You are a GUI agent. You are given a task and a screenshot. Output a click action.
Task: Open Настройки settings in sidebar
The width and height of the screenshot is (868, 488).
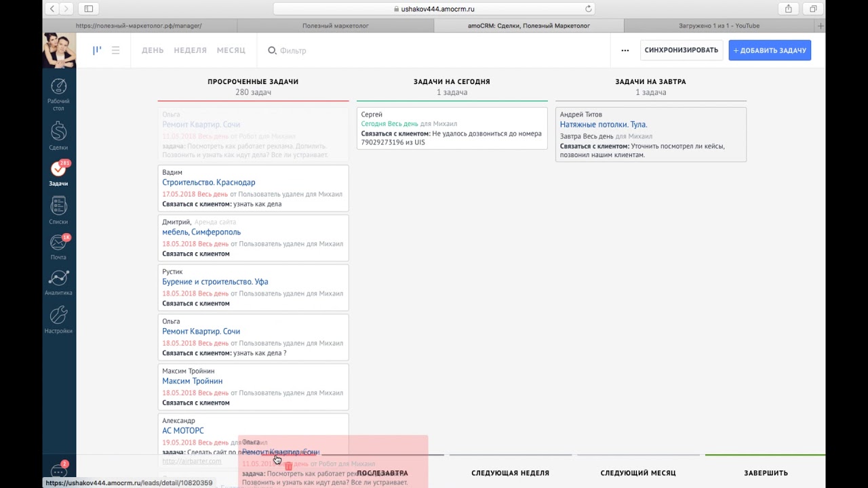click(x=58, y=320)
